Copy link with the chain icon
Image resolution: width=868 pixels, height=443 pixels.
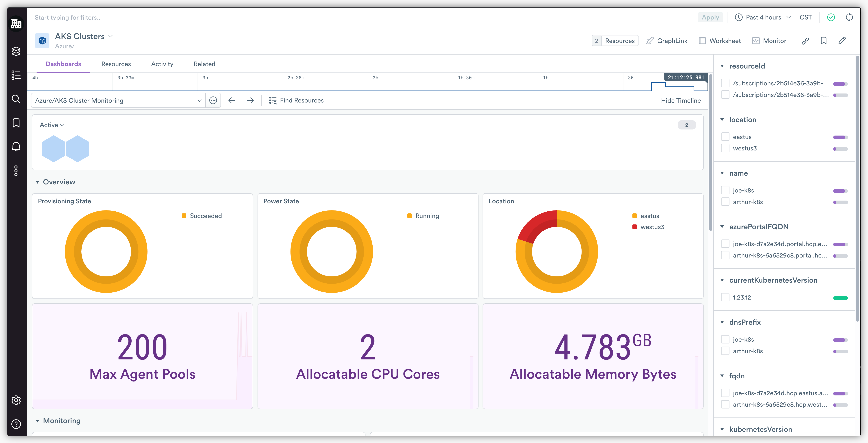[x=805, y=41]
